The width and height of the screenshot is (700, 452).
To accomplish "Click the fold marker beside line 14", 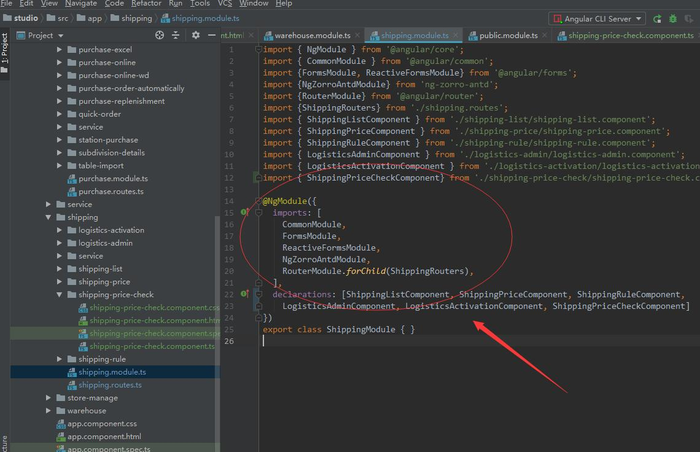I will point(258,201).
